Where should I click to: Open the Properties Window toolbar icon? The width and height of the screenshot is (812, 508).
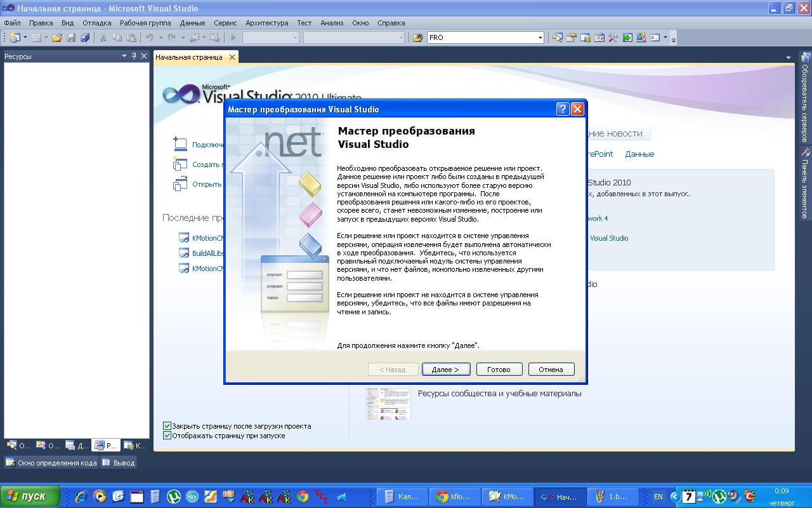tap(572, 38)
